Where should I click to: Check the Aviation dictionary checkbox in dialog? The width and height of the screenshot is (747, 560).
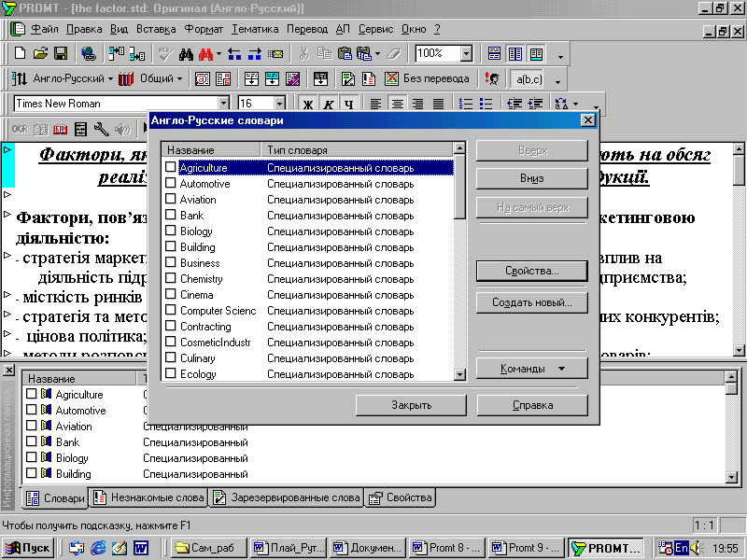170,199
